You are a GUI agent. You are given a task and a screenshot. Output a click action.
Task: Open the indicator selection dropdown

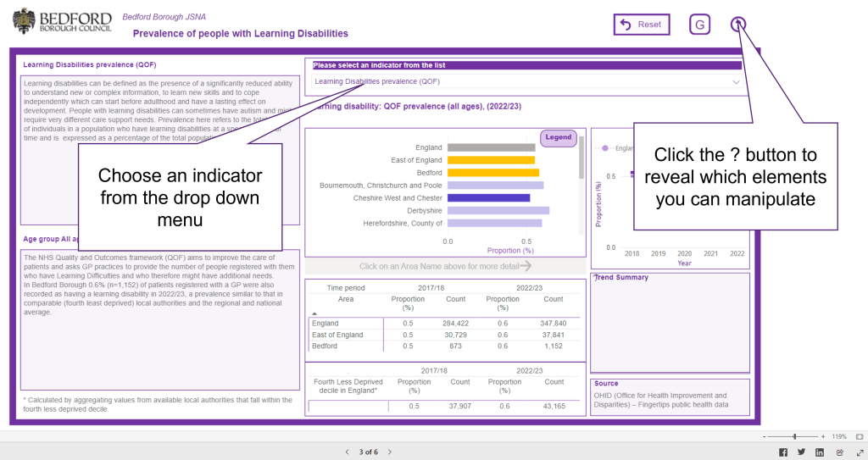click(x=526, y=81)
